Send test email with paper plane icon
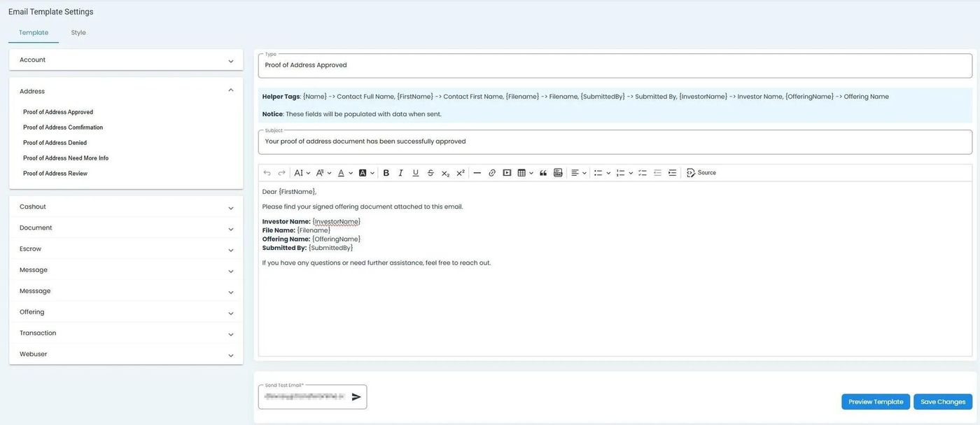The height and width of the screenshot is (425, 980). click(356, 397)
